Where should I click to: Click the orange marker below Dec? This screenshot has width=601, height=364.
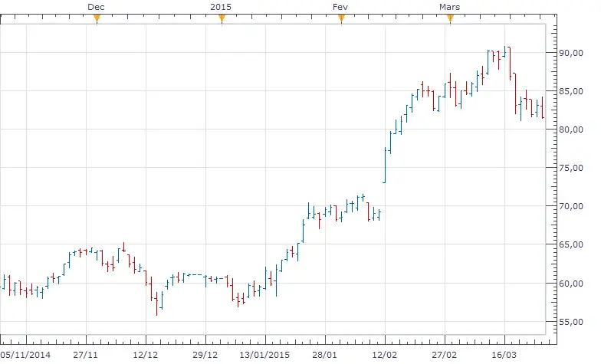click(x=97, y=19)
